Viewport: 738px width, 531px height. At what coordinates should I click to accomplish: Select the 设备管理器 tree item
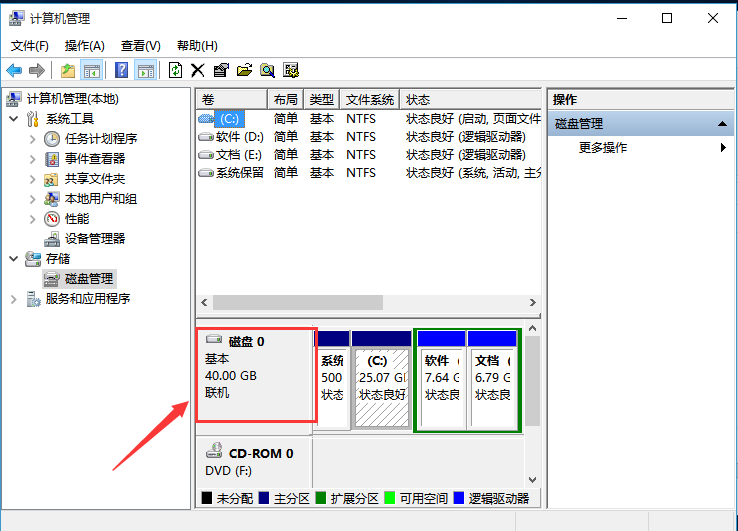pos(95,239)
